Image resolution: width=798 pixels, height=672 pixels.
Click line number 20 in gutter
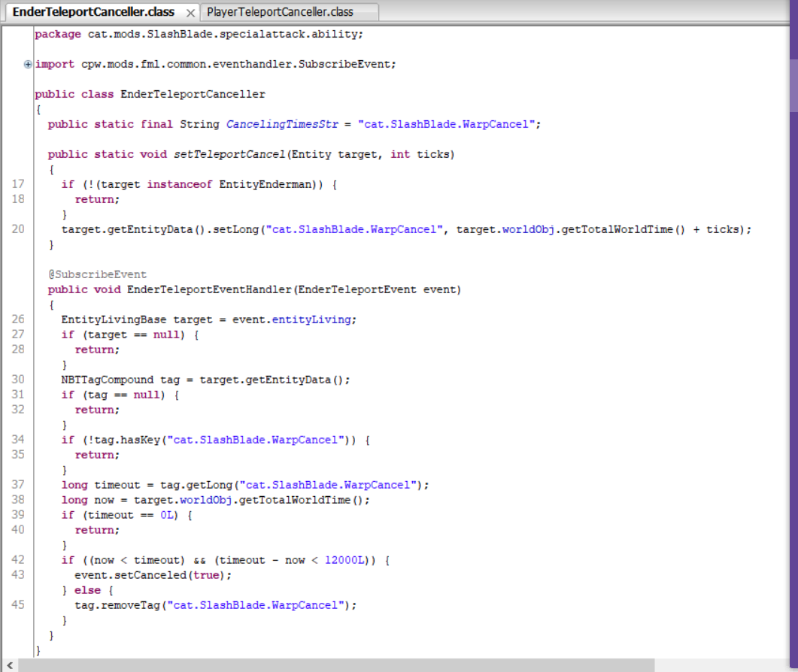click(x=18, y=229)
